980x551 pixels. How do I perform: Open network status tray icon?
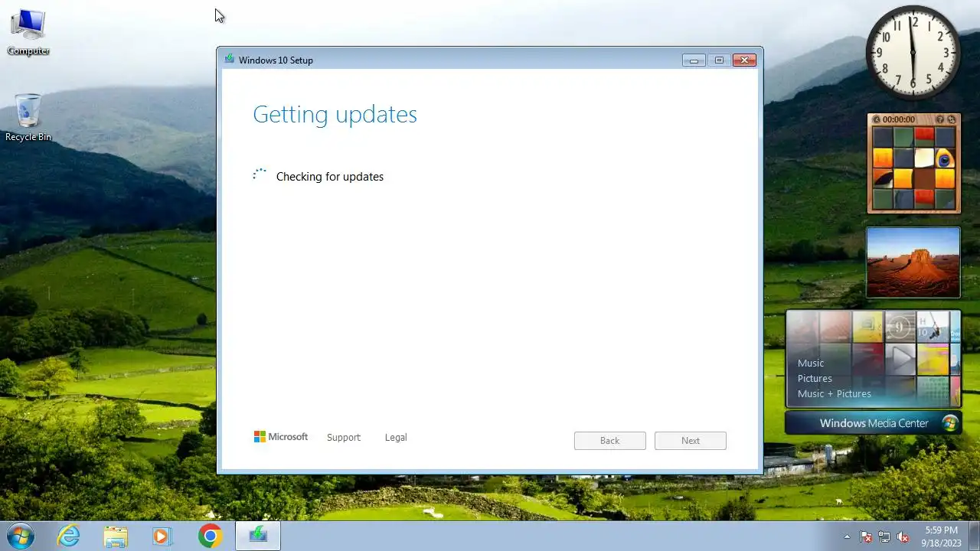point(884,536)
